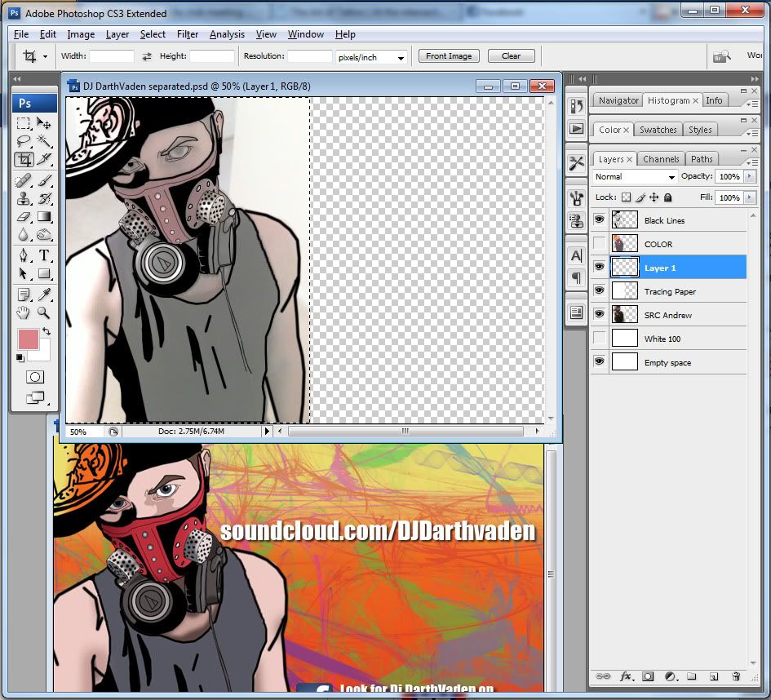Select the Brush tool

(44, 181)
